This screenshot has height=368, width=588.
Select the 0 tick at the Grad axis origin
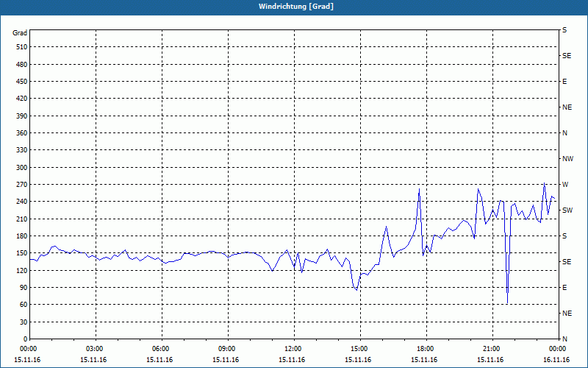pos(26,339)
